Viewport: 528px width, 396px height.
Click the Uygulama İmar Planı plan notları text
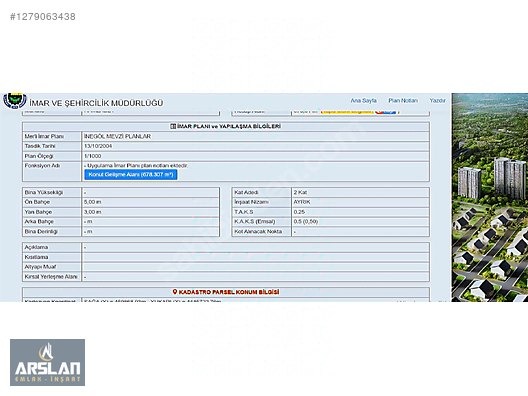click(136, 165)
